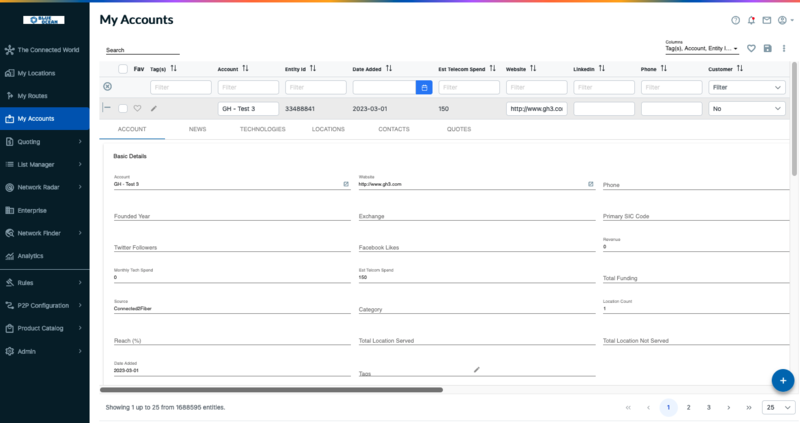The width and height of the screenshot is (800, 423).
Task: Open the date picker calendar button
Action: pos(424,88)
